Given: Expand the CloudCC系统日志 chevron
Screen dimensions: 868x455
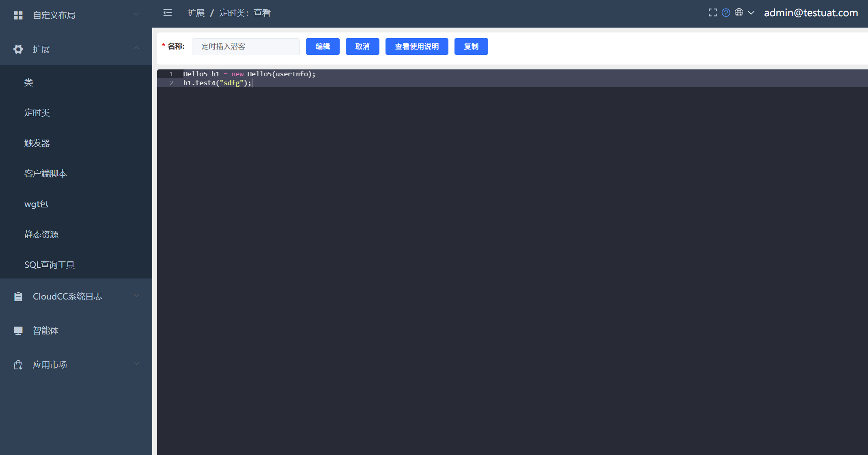Looking at the screenshot, I should (x=136, y=295).
